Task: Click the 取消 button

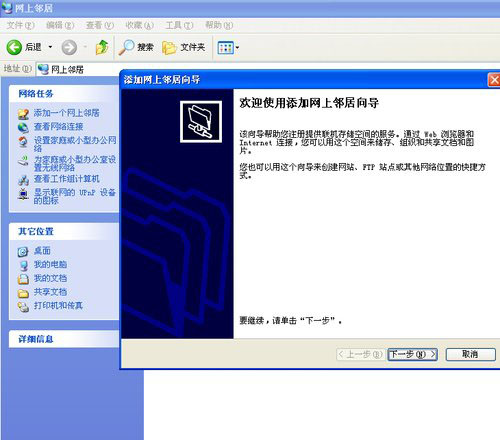Action: coord(471,354)
